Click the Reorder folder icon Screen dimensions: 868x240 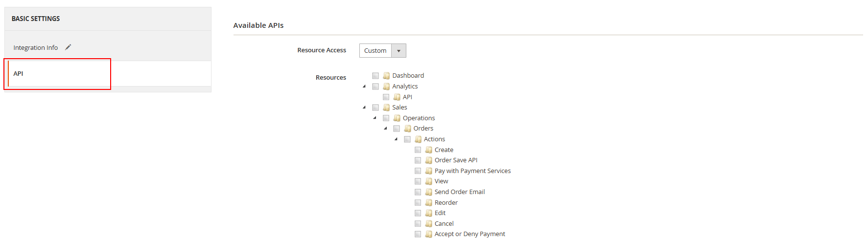coord(429,202)
